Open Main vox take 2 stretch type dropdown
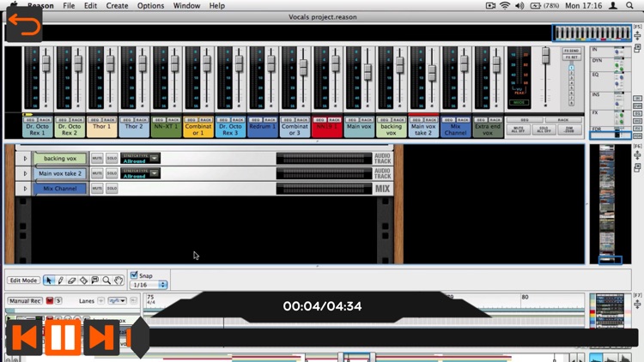 point(155,173)
